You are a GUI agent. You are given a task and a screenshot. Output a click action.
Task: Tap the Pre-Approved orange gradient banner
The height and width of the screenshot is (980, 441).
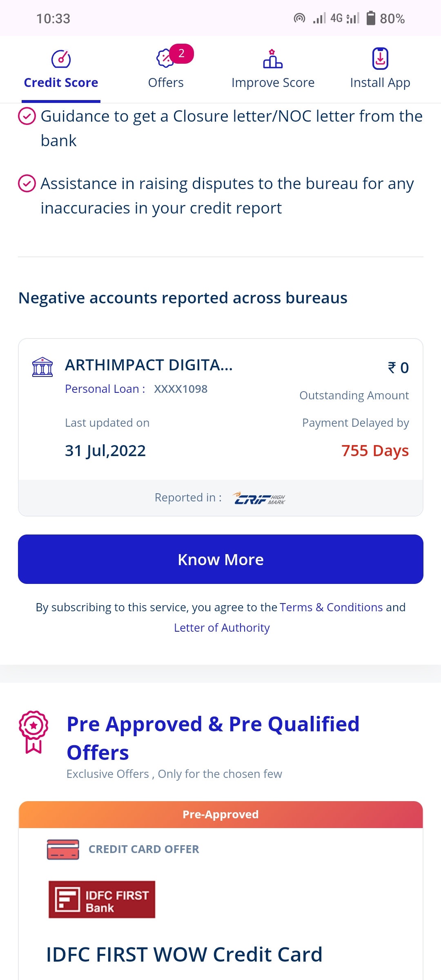(x=220, y=815)
